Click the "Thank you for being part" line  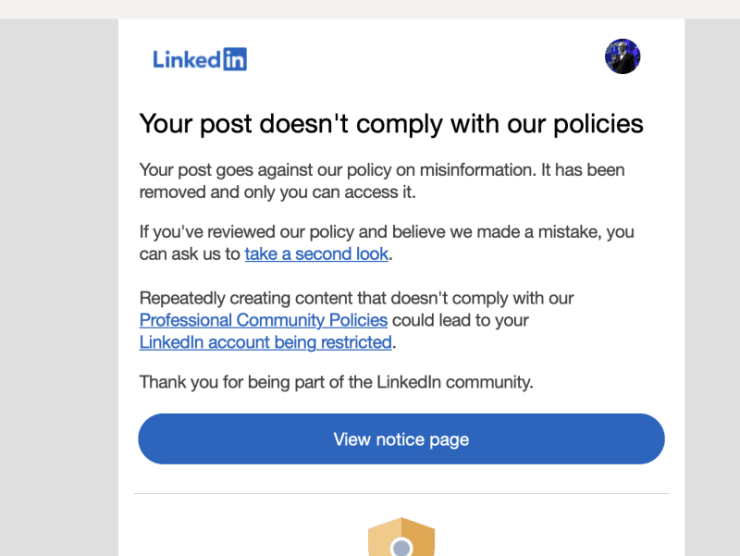click(x=336, y=381)
